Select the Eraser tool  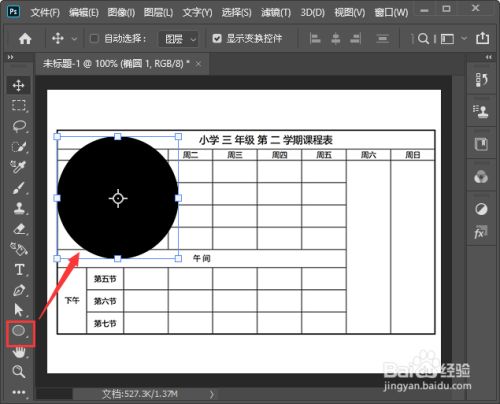coord(19,229)
